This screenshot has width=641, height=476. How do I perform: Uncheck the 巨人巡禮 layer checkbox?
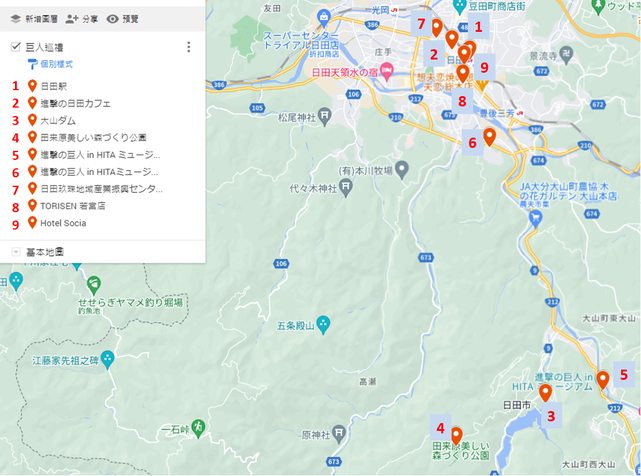click(x=16, y=46)
